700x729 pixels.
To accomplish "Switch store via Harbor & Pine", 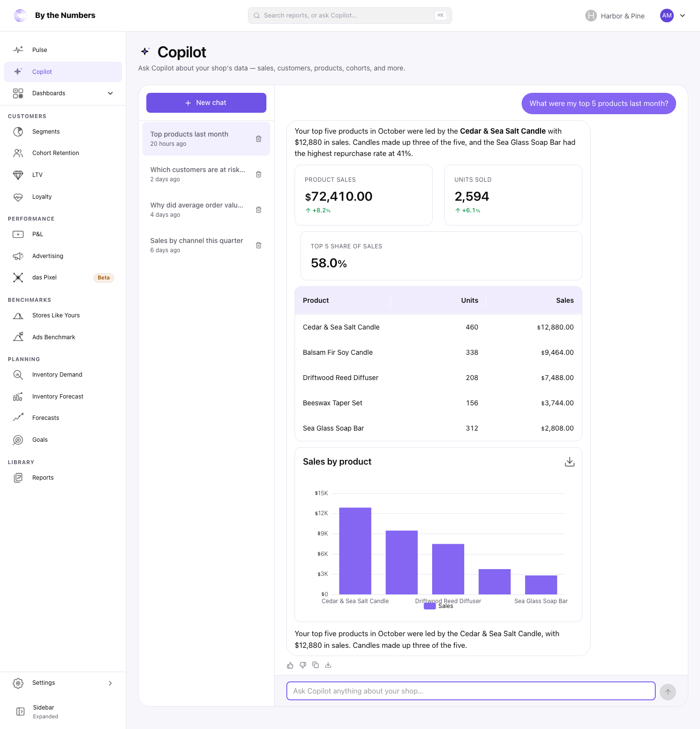I will (615, 16).
